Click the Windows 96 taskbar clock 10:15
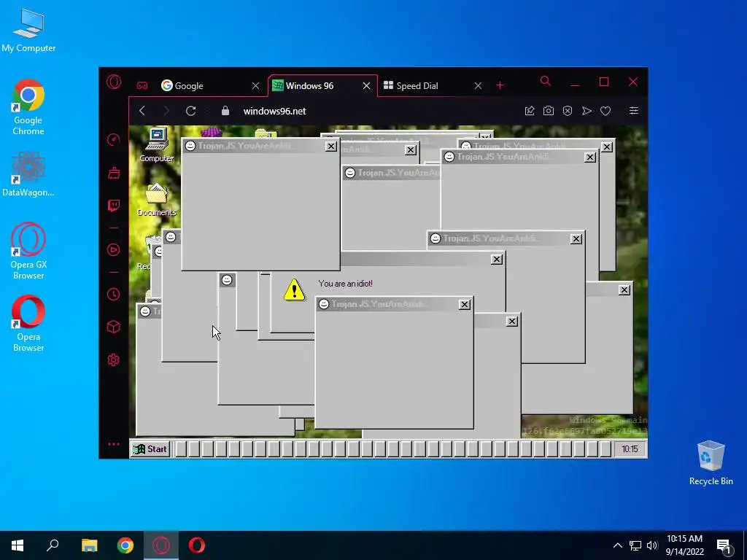Viewport: 747px width, 560px height. pyautogui.click(x=630, y=449)
